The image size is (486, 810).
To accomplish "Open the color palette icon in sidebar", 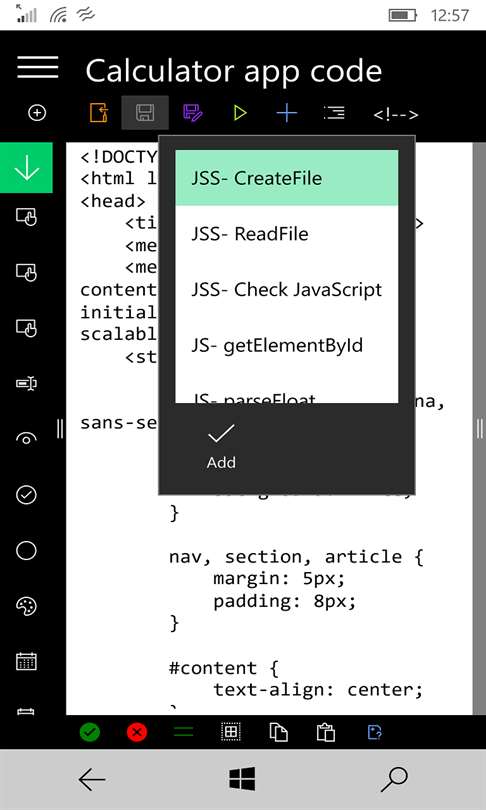I will [26, 606].
